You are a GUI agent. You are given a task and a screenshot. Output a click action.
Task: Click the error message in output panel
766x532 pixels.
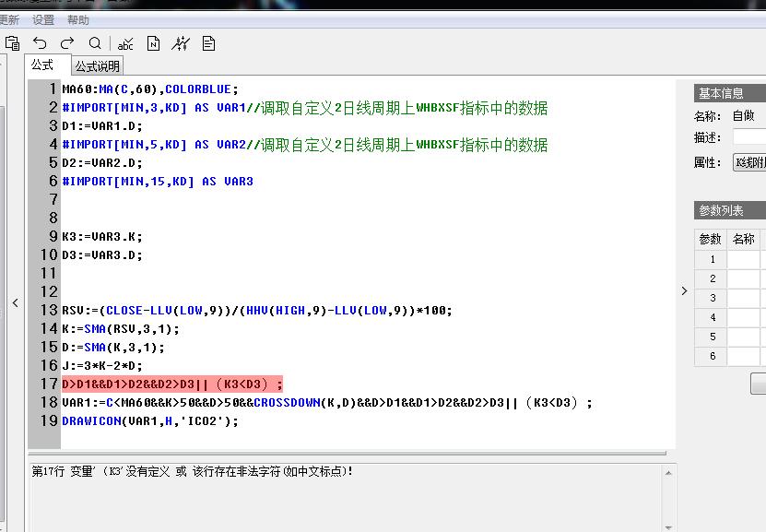click(193, 471)
